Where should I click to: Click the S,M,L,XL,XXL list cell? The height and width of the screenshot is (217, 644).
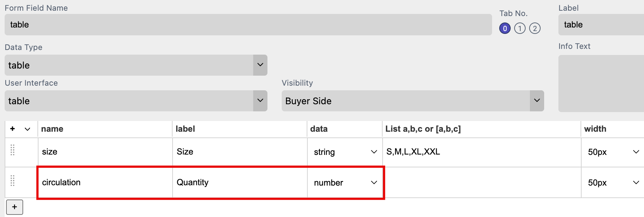pyautogui.click(x=481, y=152)
